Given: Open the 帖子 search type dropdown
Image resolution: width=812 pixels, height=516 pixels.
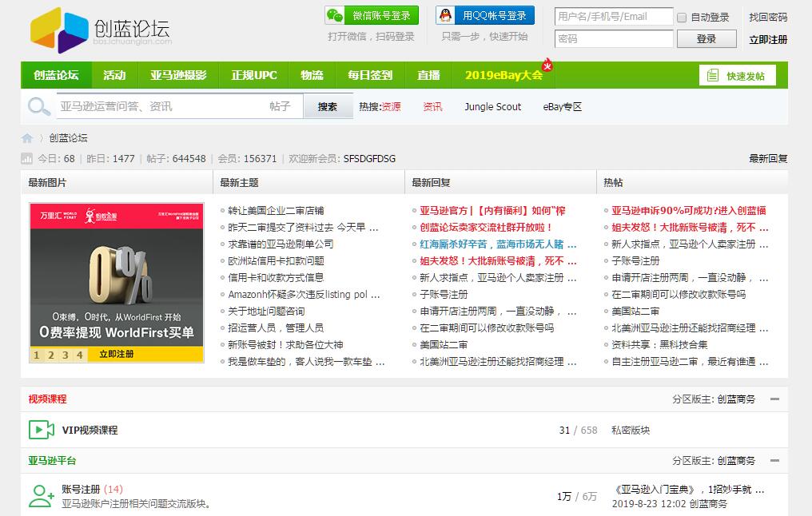Looking at the screenshot, I should (x=280, y=106).
